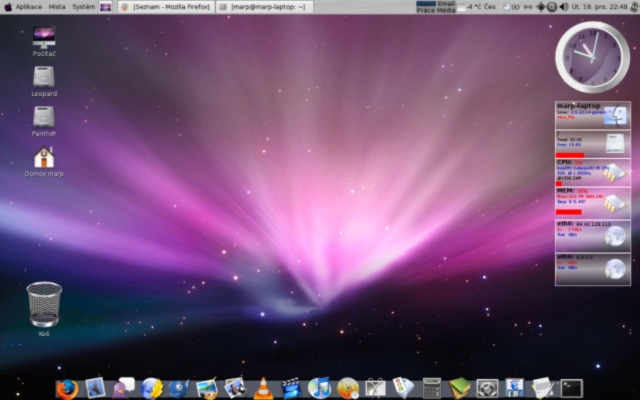This screenshot has width=640, height=400.
Task: Click the Koš trash bin
Action: (x=44, y=309)
